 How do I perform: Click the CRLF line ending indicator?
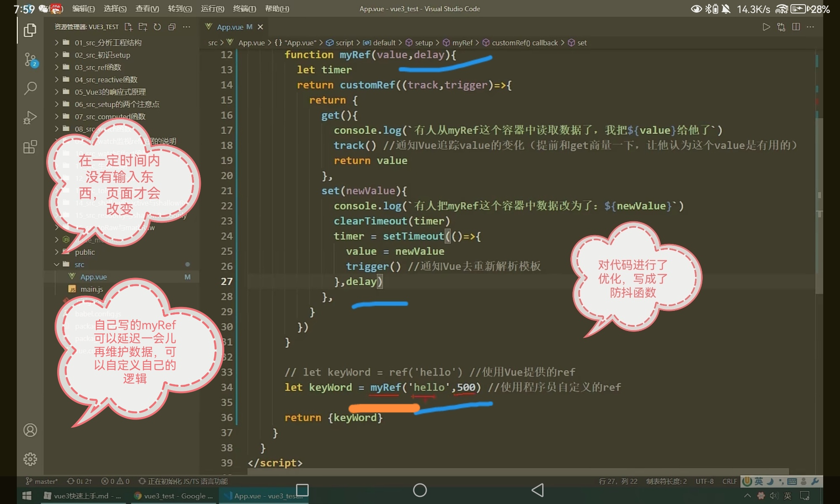point(730,481)
